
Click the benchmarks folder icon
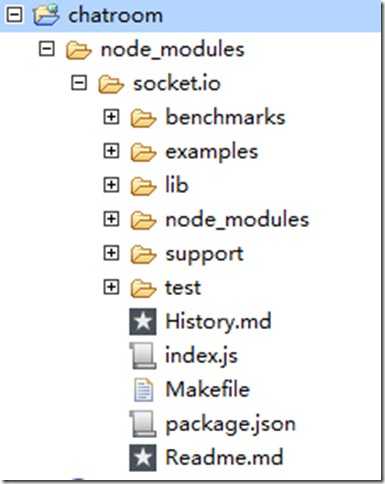[x=143, y=118]
